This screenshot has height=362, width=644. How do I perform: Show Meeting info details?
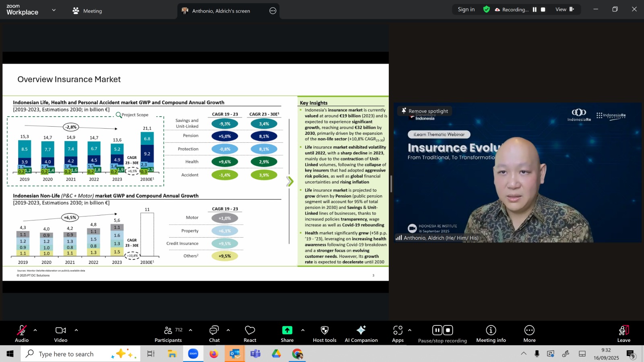pyautogui.click(x=491, y=331)
